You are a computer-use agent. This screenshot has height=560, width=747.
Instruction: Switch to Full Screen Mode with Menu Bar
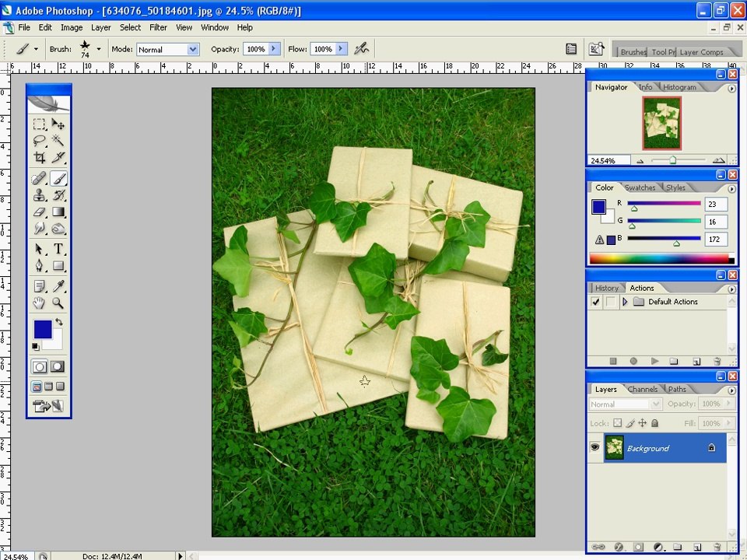click(48, 387)
